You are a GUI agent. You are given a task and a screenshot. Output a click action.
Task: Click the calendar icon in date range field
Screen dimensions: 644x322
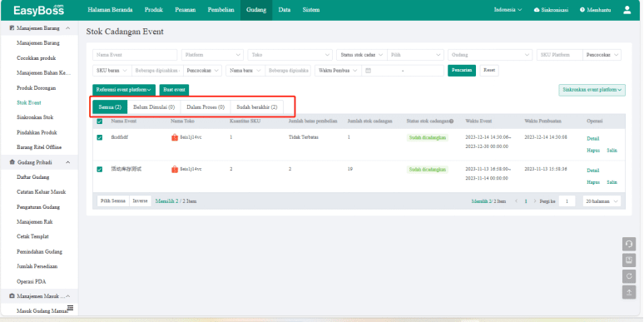(368, 71)
